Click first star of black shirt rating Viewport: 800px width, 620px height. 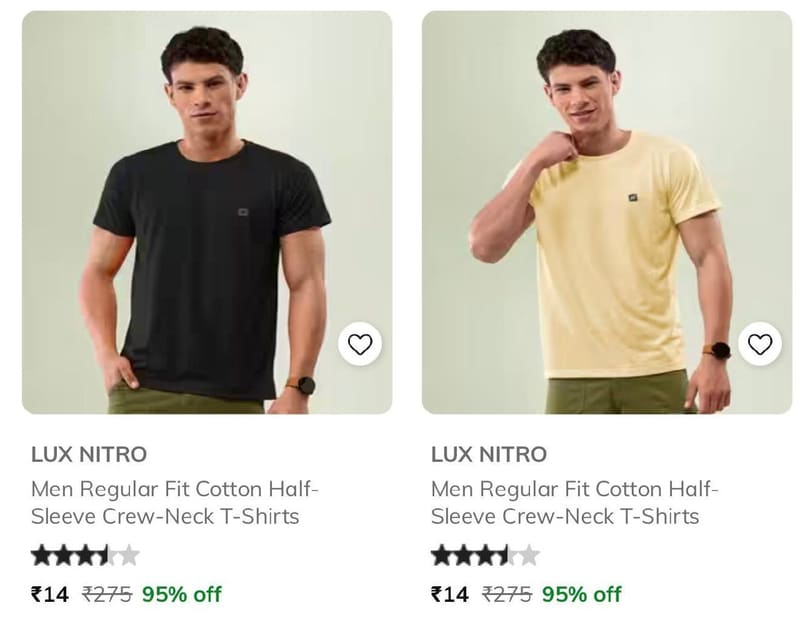(41, 555)
